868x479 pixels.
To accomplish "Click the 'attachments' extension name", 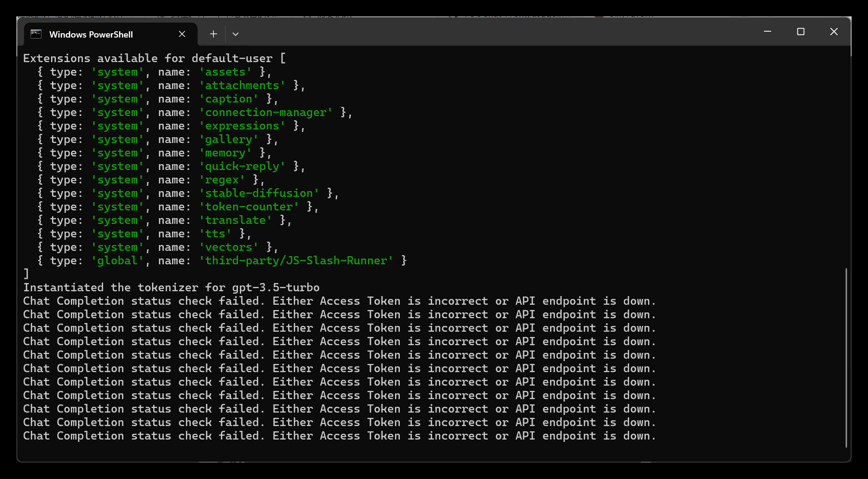I will coord(242,86).
